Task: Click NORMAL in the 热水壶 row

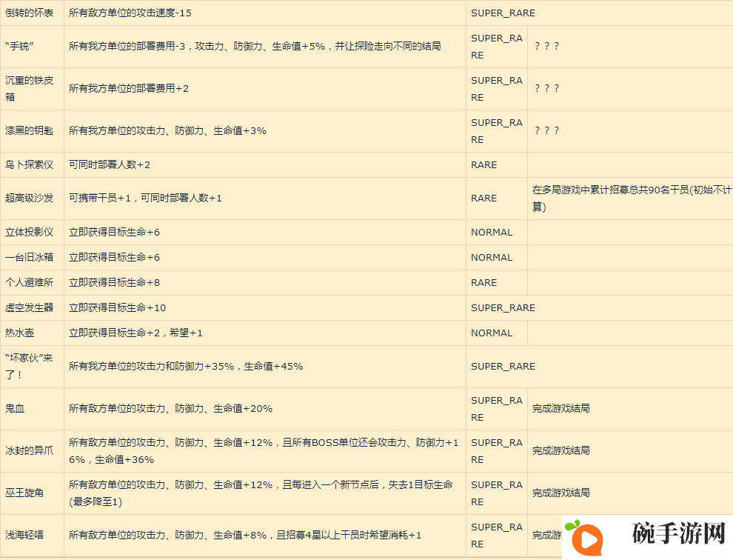Action: (492, 333)
